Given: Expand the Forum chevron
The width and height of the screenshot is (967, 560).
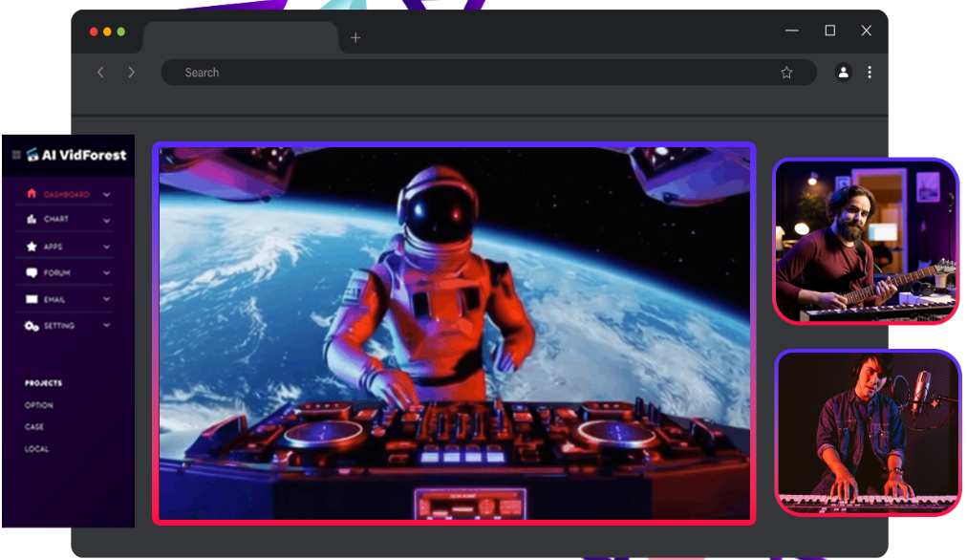Looking at the screenshot, I should point(107,273).
